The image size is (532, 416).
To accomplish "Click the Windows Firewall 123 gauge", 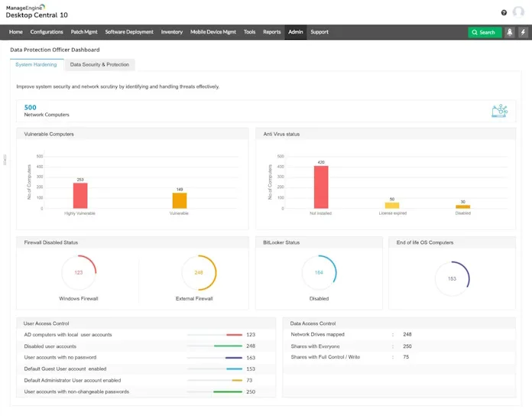I will (79, 272).
